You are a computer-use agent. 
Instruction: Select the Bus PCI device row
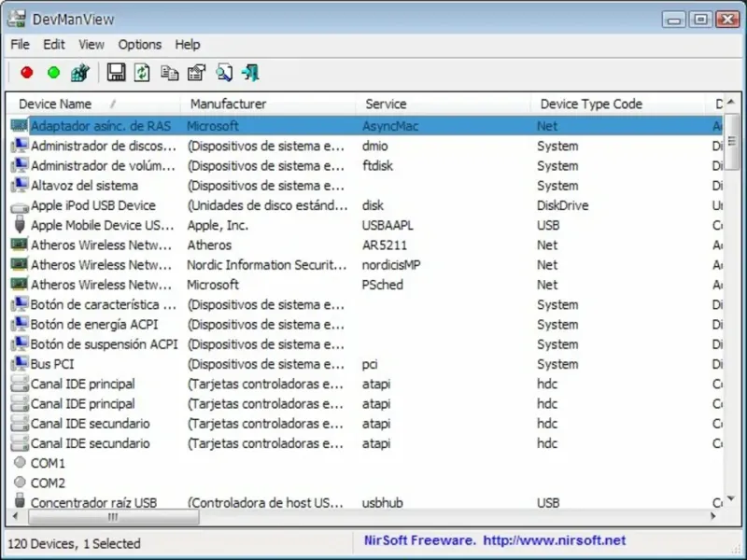click(52, 364)
